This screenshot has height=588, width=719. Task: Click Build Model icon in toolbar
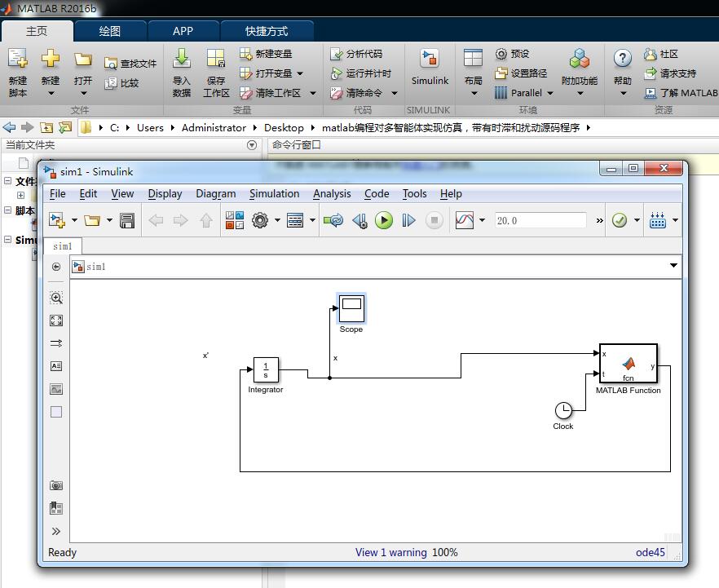658,221
